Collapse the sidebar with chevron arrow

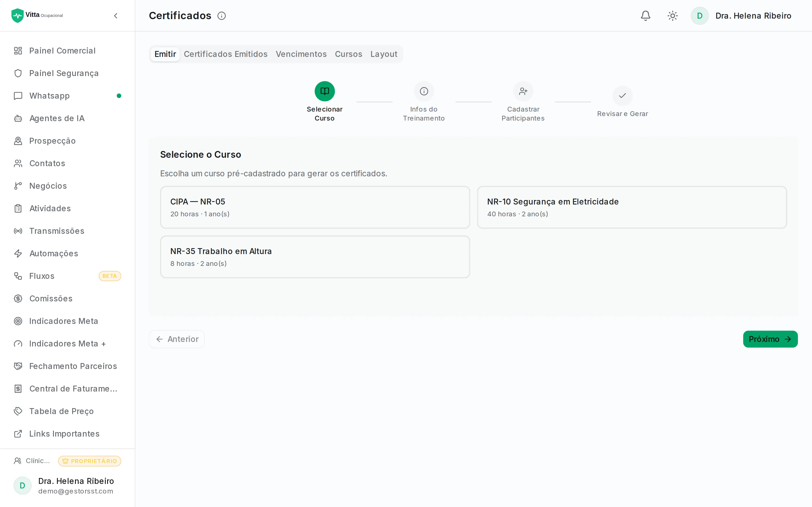[116, 16]
